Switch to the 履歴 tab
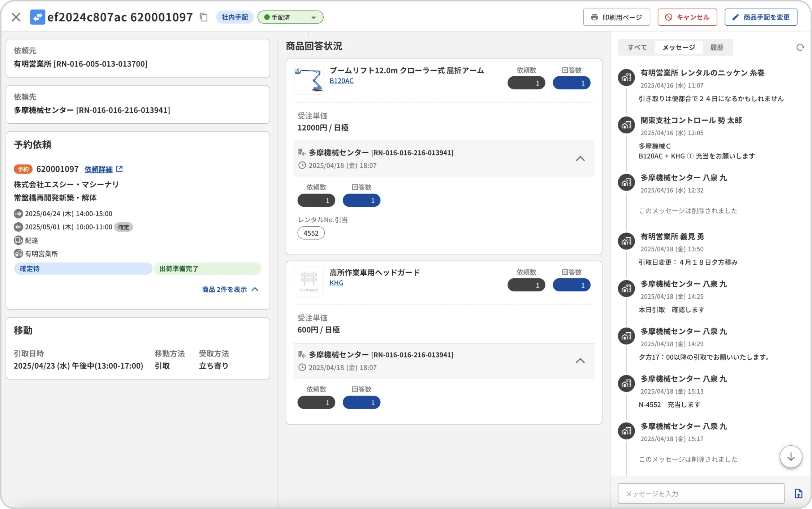This screenshot has height=509, width=812. click(x=717, y=47)
